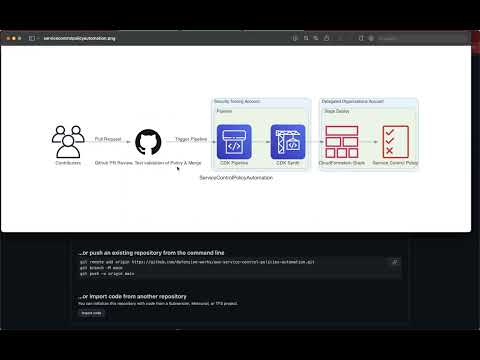Image resolution: width=480 pixels, height=360 pixels.
Task: Click the Contributors people icon in the diagram
Action: pyautogui.click(x=68, y=141)
